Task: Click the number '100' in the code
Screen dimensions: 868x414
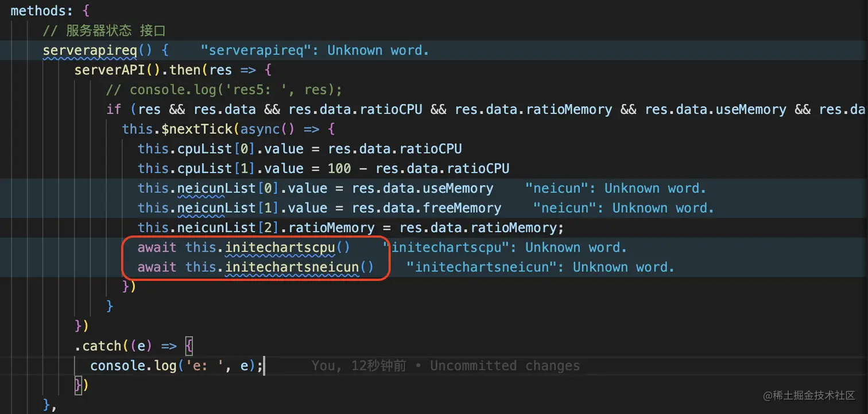Action: tap(339, 169)
